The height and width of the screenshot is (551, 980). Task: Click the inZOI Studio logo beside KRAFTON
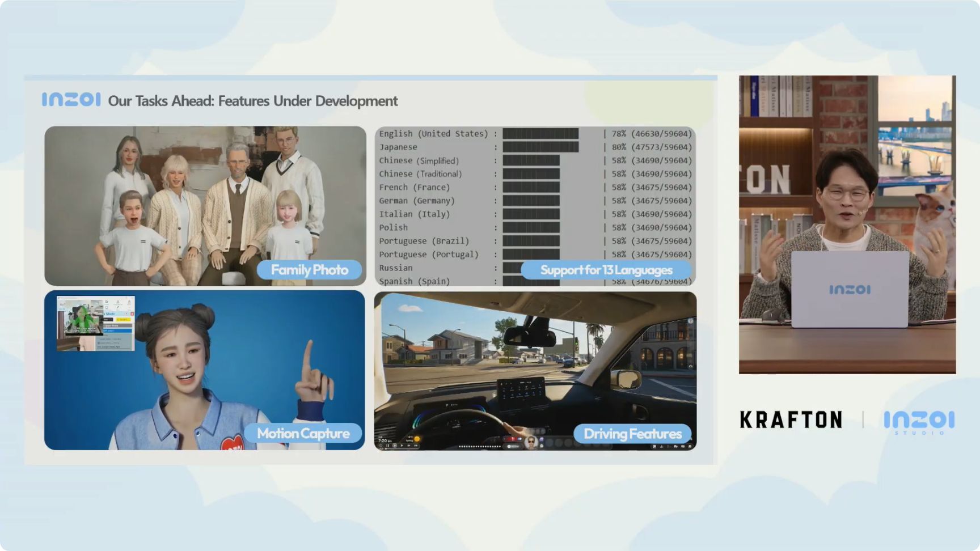coord(919,421)
